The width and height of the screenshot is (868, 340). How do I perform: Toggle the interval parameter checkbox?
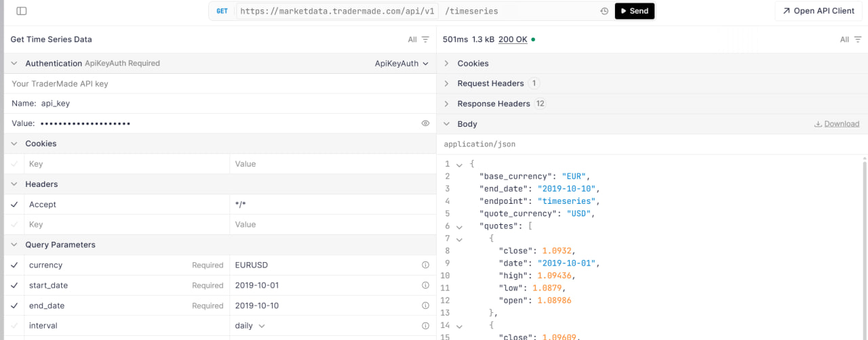(14, 326)
